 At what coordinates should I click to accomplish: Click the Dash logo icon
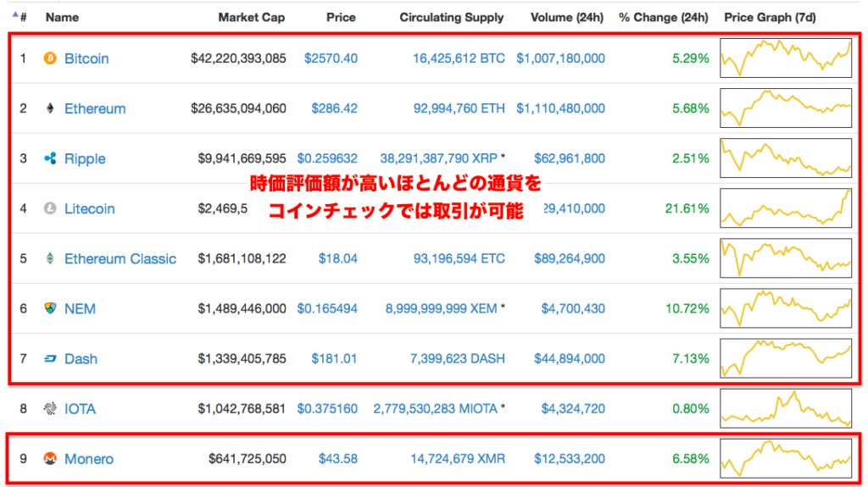tap(50, 358)
